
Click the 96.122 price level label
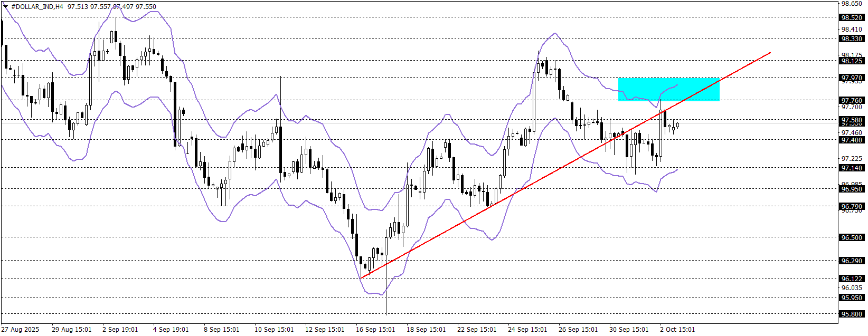coord(851,279)
